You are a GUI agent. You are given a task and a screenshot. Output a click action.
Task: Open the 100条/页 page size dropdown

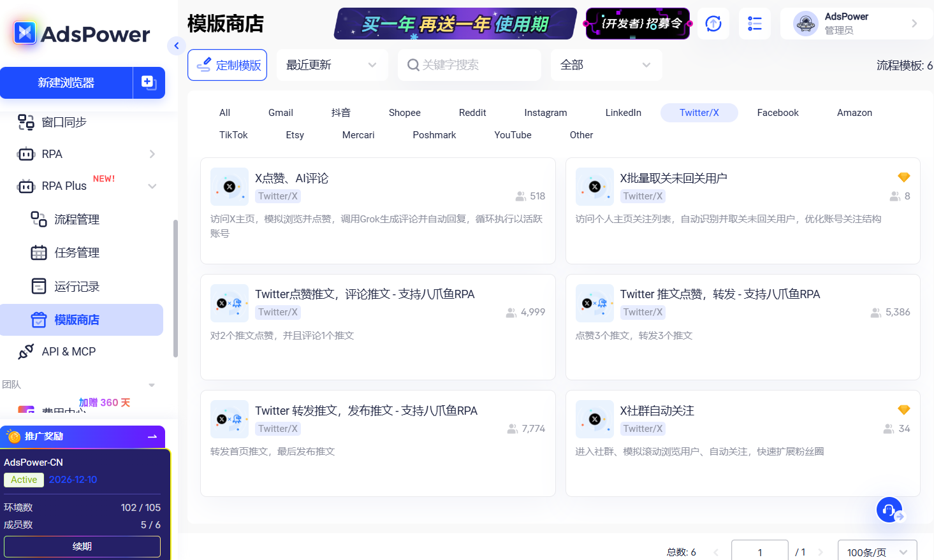877,552
